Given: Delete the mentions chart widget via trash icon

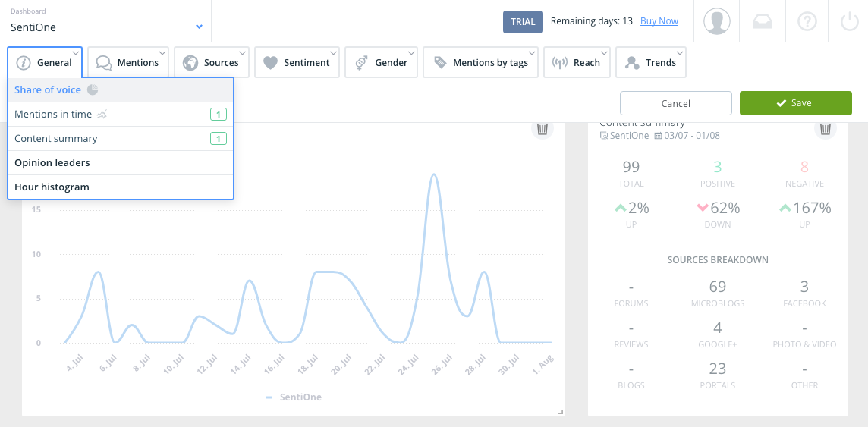Looking at the screenshot, I should 542,129.
